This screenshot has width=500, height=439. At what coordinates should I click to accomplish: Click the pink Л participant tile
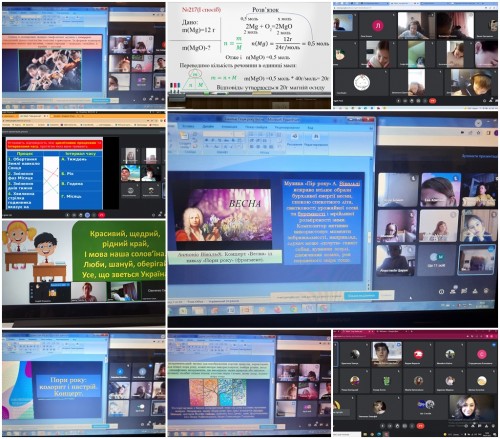(x=378, y=26)
